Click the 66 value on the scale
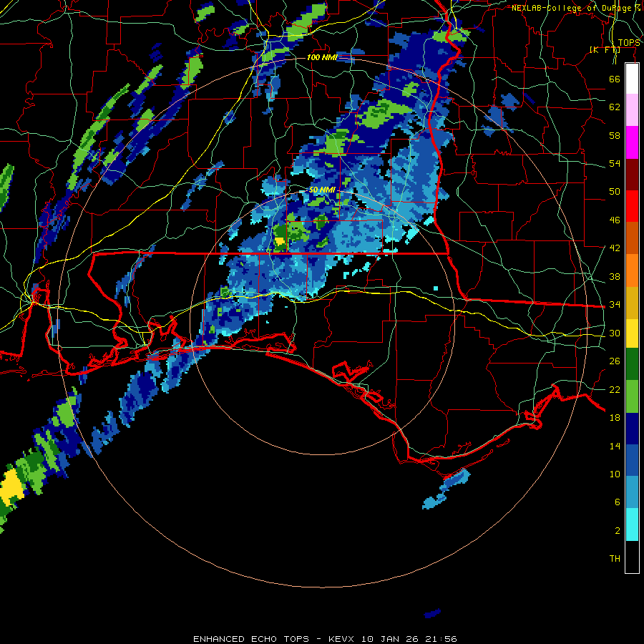644x644 pixels. point(615,79)
